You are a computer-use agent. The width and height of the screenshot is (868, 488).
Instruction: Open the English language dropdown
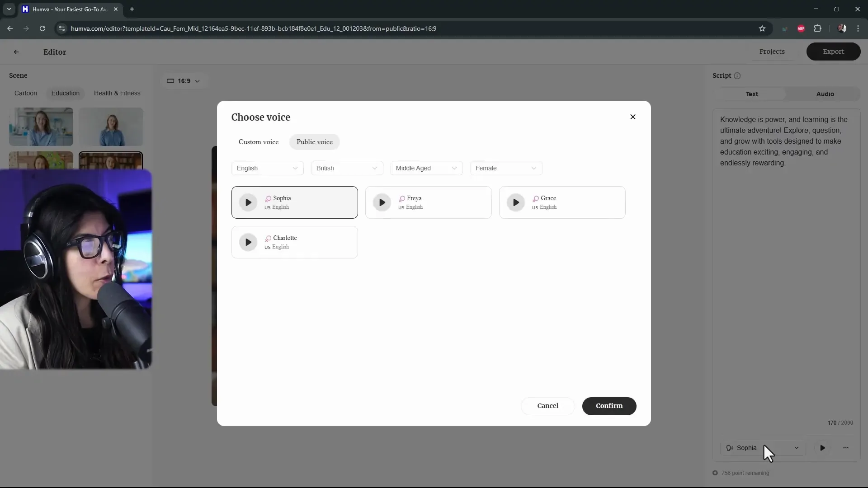click(268, 168)
